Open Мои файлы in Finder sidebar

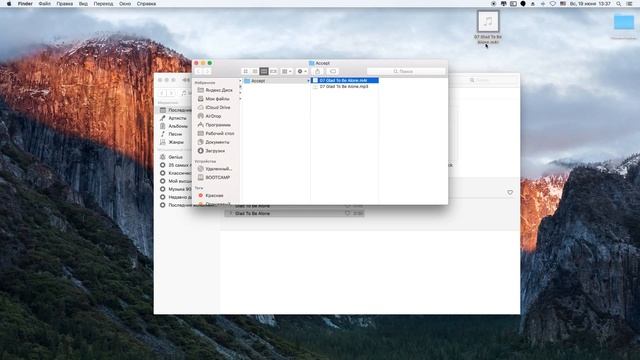(215, 99)
